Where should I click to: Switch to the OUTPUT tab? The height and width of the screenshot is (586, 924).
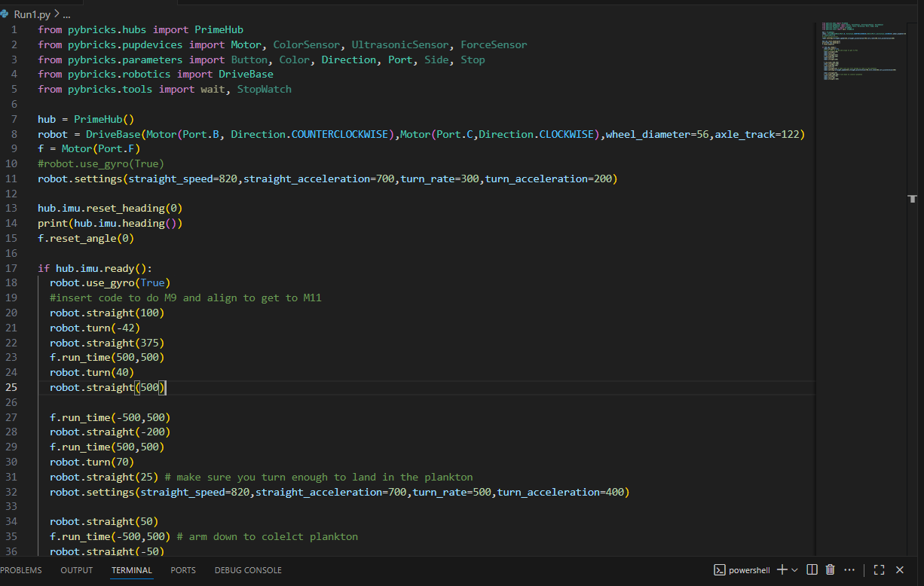(77, 570)
